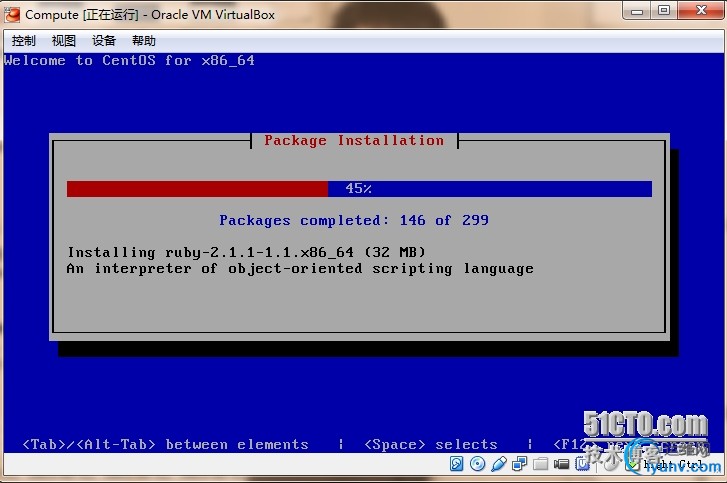Click 'An interpreter of object-oriented scripting language' text

pyautogui.click(x=300, y=269)
